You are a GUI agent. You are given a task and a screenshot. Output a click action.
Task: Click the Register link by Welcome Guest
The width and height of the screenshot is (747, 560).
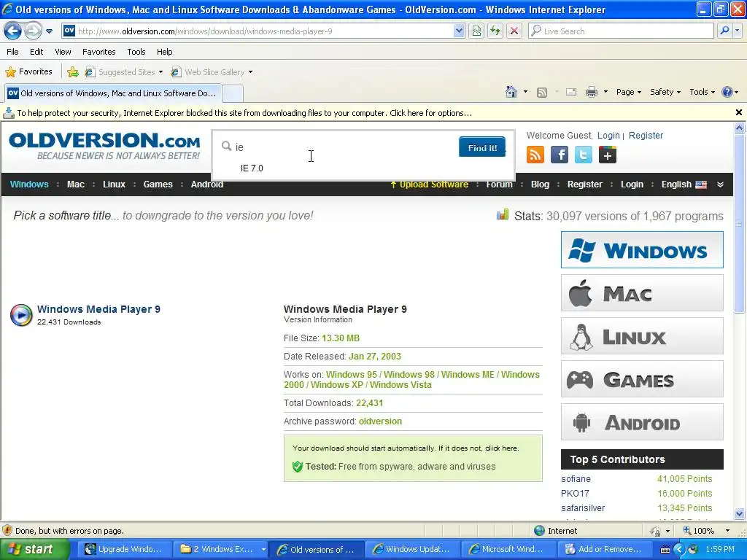(x=646, y=136)
